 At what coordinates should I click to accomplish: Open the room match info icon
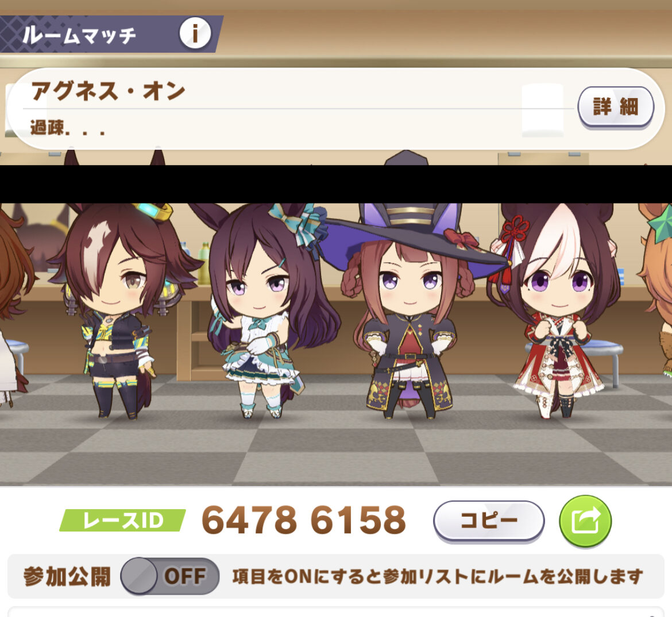tap(195, 33)
